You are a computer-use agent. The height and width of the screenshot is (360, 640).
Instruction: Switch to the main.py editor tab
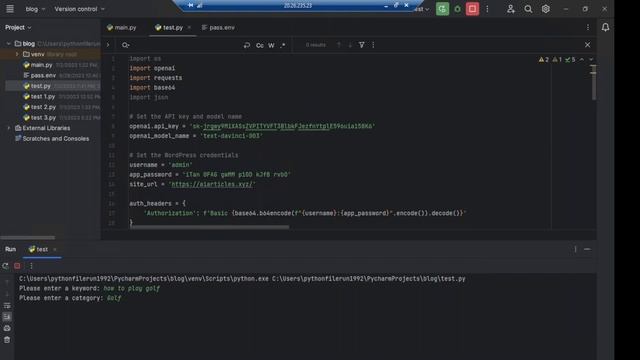122,28
